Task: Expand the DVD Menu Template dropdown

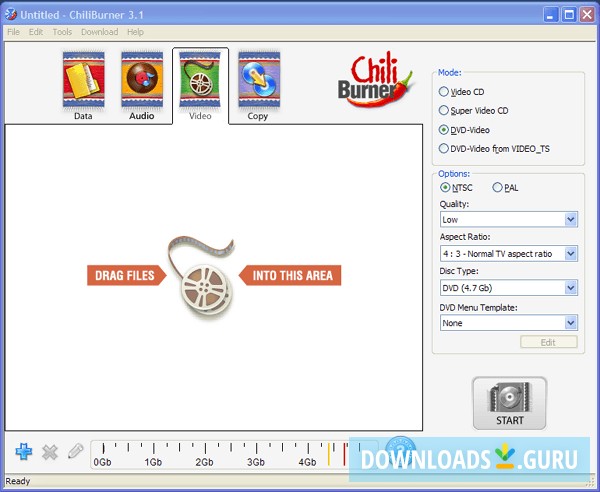Action: [509, 323]
